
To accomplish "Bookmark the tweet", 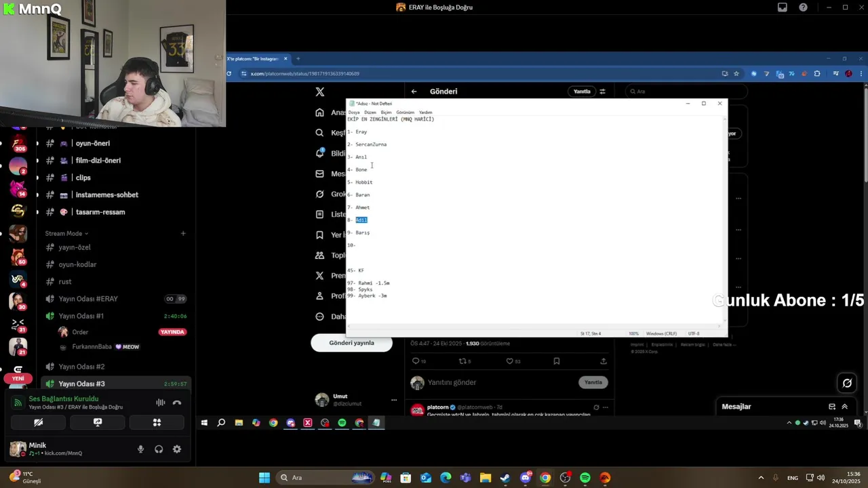I will click(x=557, y=361).
